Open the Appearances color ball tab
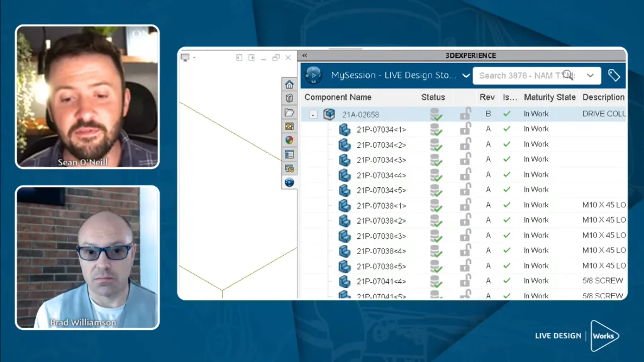Viewport: 644px width, 362px height. [289, 140]
